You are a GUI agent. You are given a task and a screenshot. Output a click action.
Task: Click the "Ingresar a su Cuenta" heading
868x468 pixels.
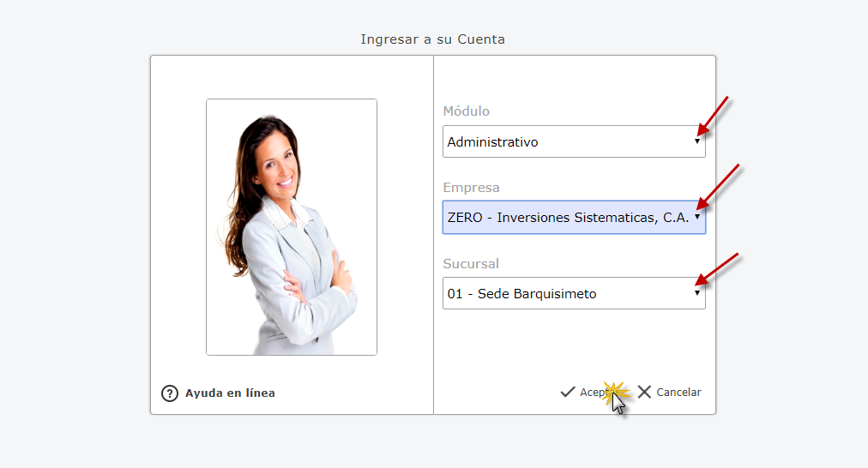click(x=432, y=39)
